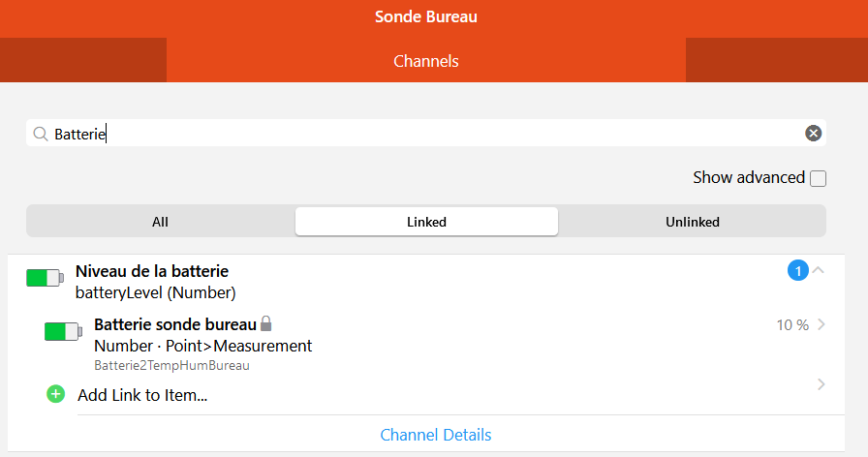Switch to the All filter tab
Screen dimensions: 868x457
[160, 222]
